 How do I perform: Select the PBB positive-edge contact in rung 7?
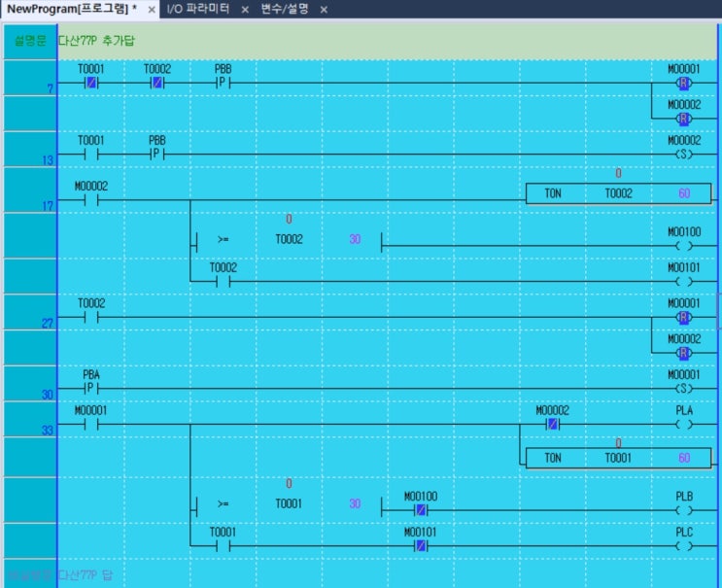[223, 83]
